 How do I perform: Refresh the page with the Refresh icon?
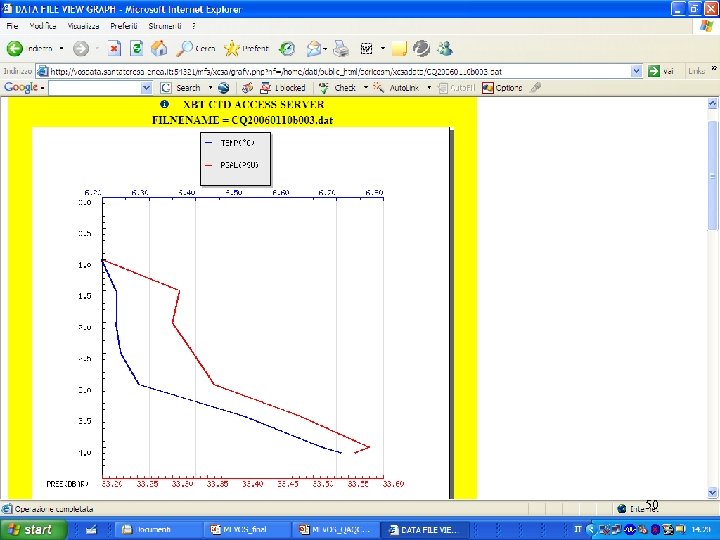(x=136, y=48)
